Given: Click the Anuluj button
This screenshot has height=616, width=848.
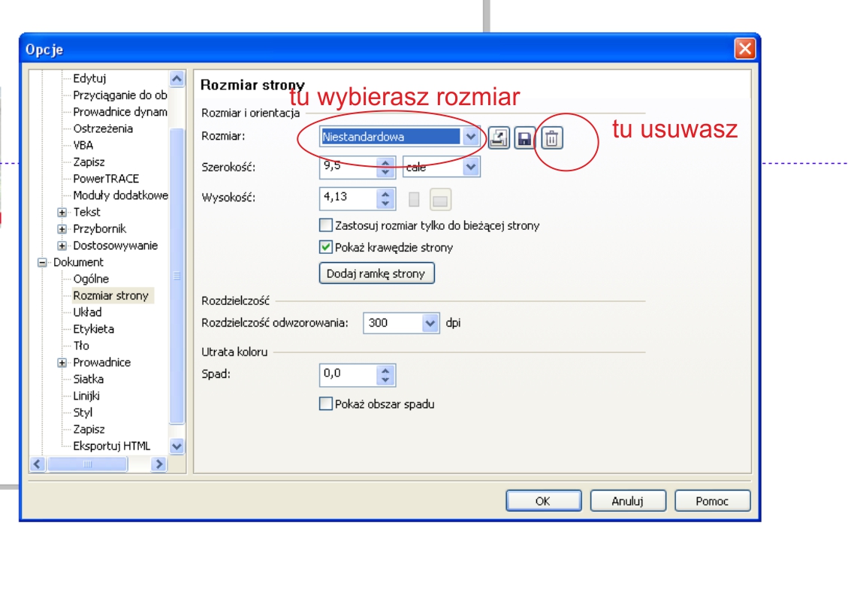Looking at the screenshot, I should pyautogui.click(x=627, y=501).
